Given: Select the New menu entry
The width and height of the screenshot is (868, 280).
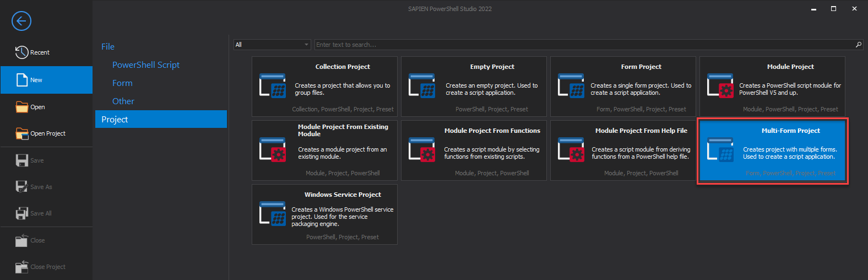Looking at the screenshot, I should tap(46, 80).
